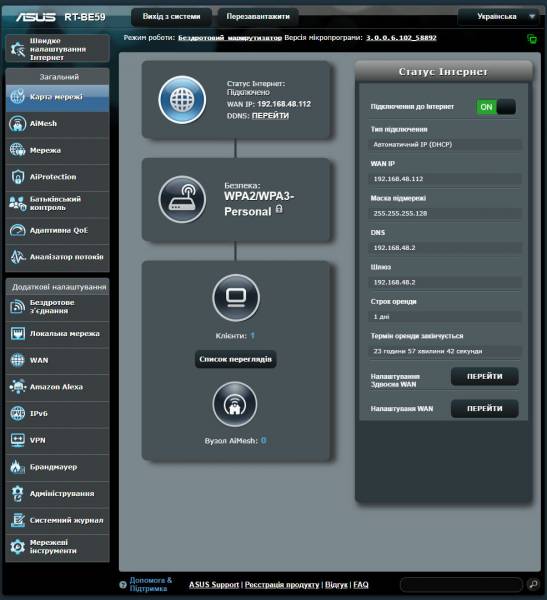Open AiMesh via its sidebar icon
This screenshot has width=547, height=600.
pyautogui.click(x=18, y=124)
